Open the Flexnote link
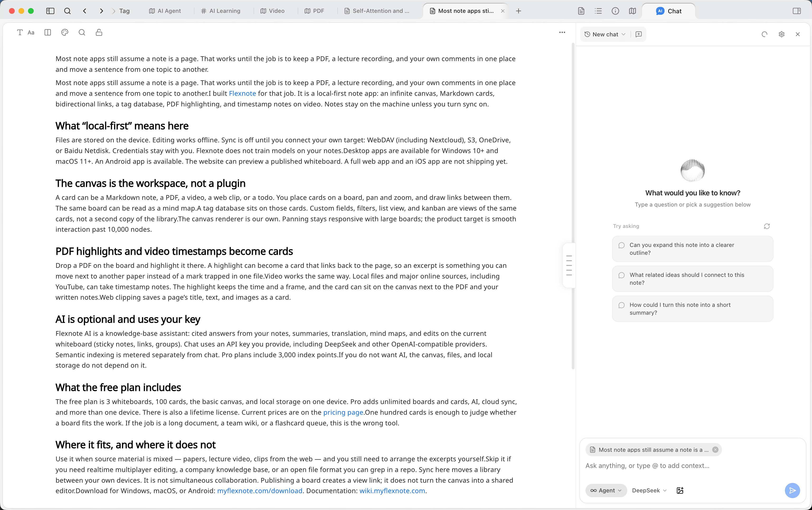Viewport: 812px width, 510px height. 243,93
